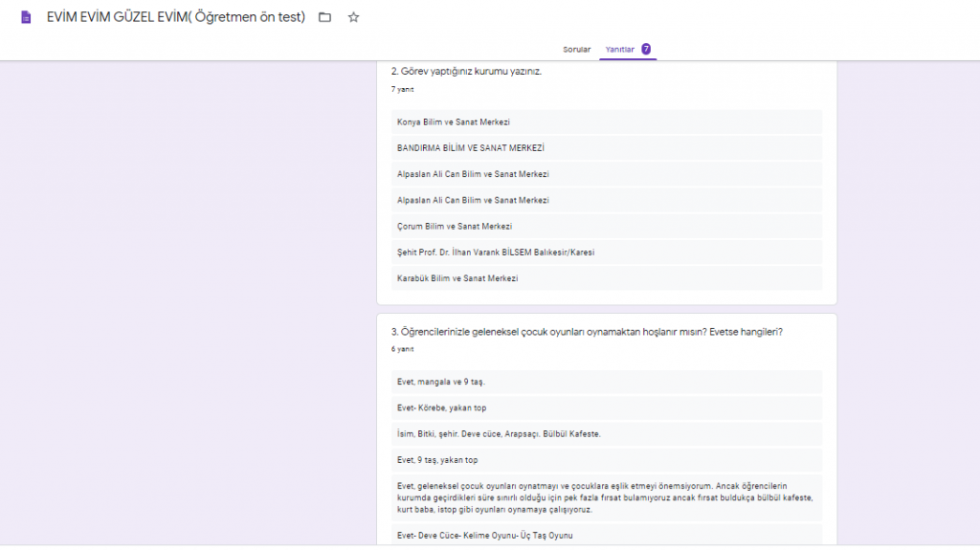Select the response starting with 'İsim, Bitki, şehir'
Image resolution: width=980 pixels, height=550 pixels.
[x=499, y=434]
